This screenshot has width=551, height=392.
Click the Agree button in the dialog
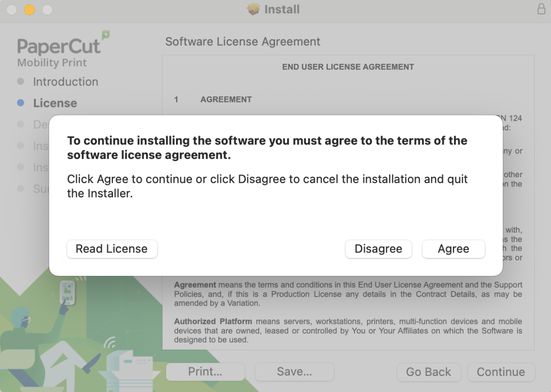(x=453, y=249)
